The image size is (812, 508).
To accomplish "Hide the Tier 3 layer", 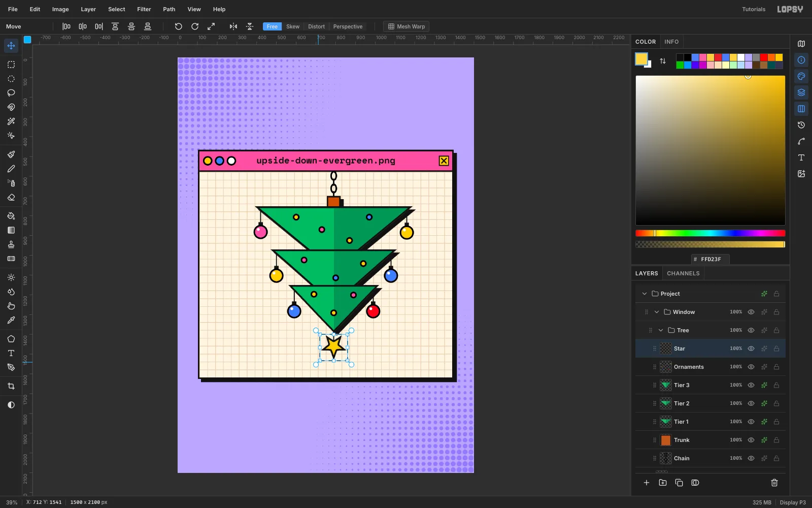I will 751,385.
